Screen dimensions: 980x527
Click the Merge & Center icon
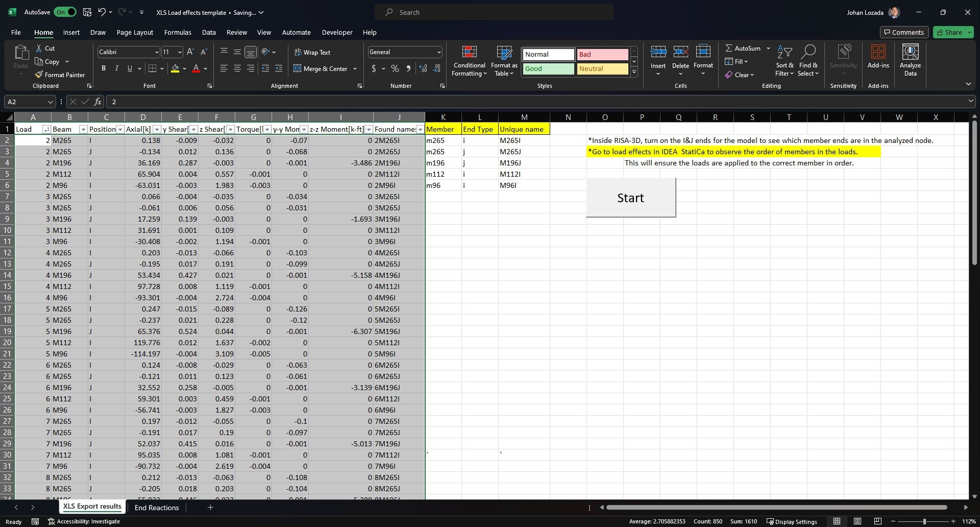pyautogui.click(x=298, y=68)
